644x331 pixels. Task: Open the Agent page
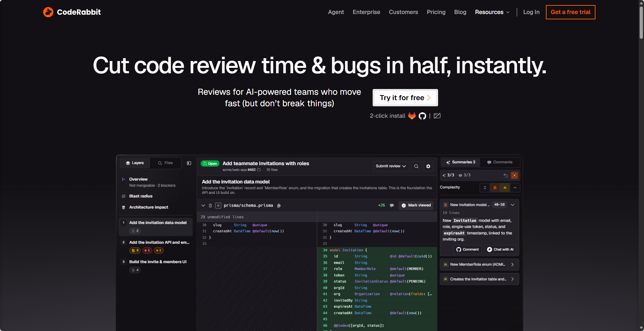click(336, 12)
